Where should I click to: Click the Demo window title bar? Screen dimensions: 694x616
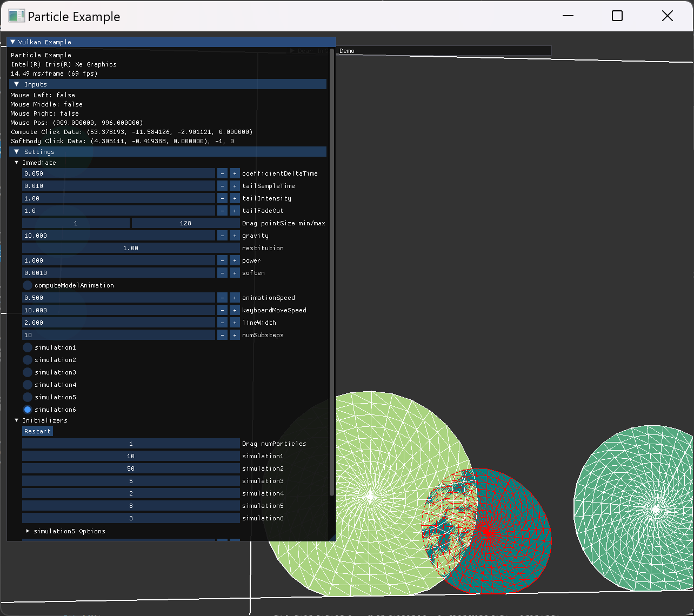coord(443,51)
